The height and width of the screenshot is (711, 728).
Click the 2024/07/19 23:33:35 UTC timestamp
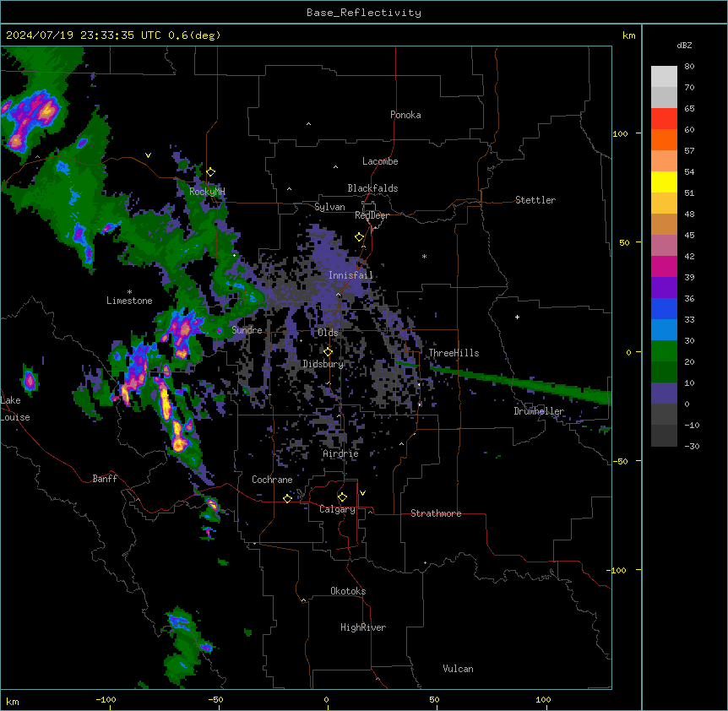(84, 35)
